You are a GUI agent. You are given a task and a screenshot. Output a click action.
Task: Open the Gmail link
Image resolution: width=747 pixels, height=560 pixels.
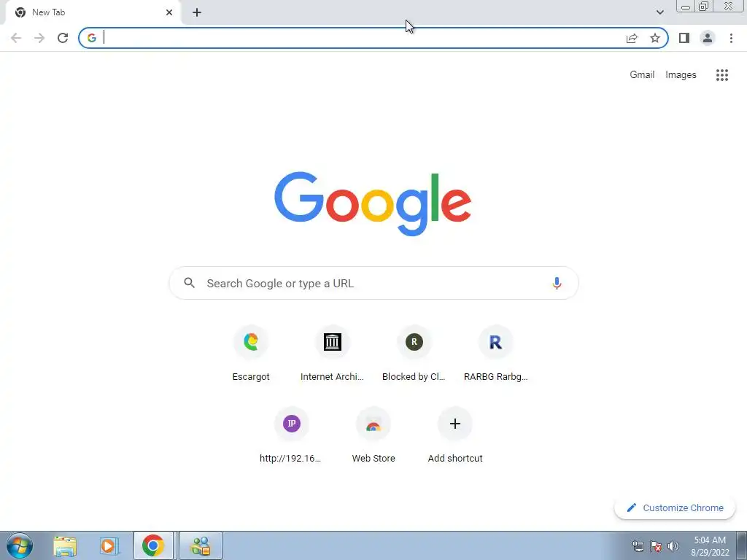point(642,75)
